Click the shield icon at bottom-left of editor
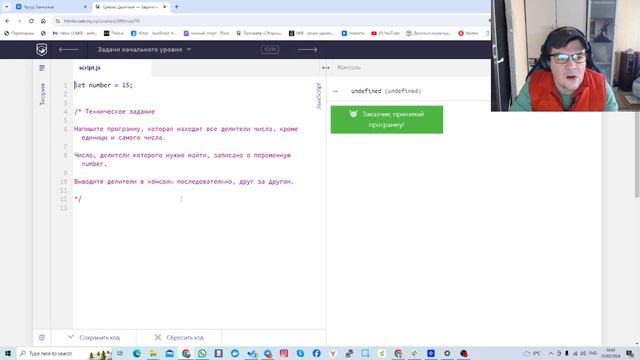This screenshot has height=360, width=640. tap(42, 338)
